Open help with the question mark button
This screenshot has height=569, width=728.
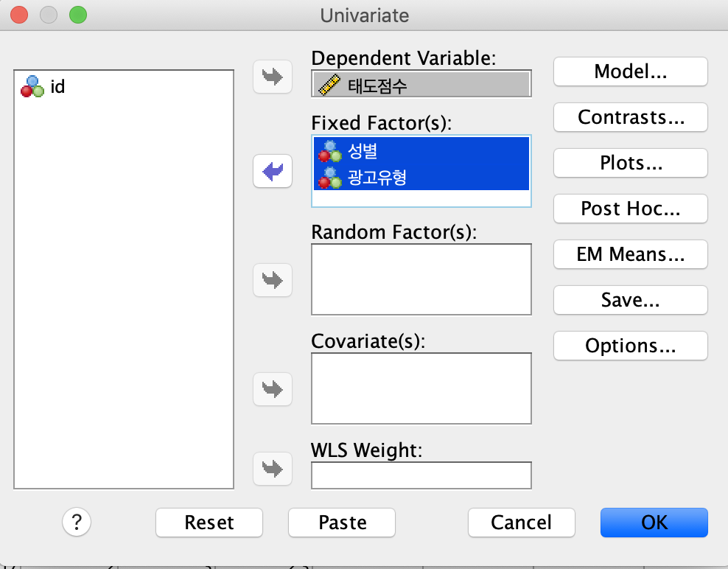77,523
